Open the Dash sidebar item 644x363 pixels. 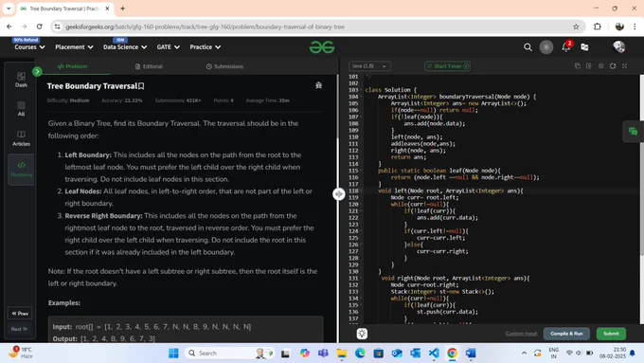21,80
